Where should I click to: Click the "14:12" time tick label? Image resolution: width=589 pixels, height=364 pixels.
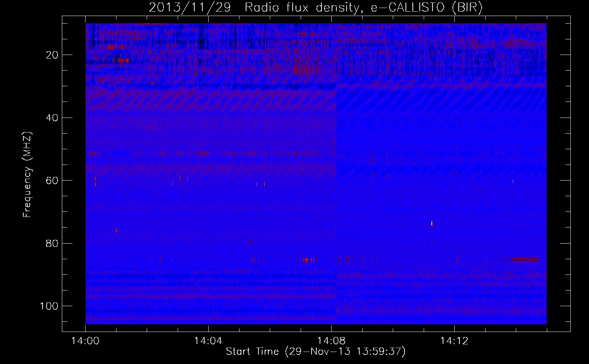[x=454, y=341]
